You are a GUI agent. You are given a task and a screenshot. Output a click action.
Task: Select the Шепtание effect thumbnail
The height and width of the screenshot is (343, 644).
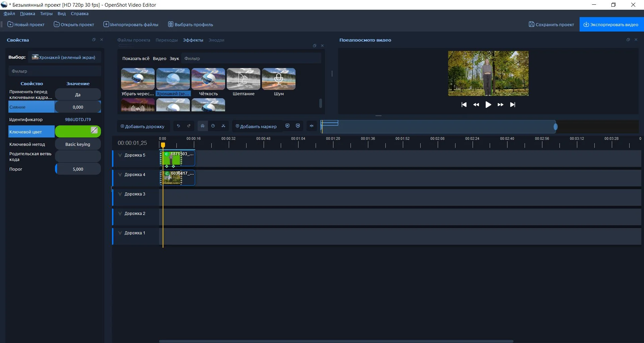244,79
